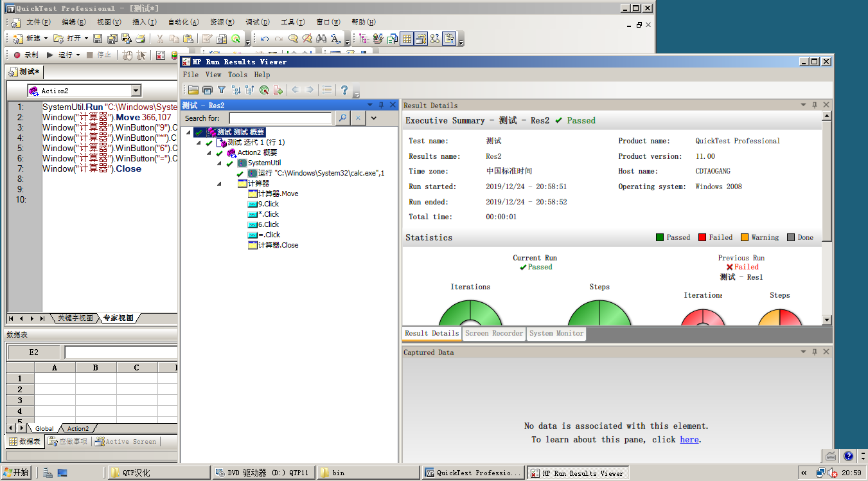Click the Result Details scroll down arrow
Viewport: 868px width, 481px height.
pos(827,320)
